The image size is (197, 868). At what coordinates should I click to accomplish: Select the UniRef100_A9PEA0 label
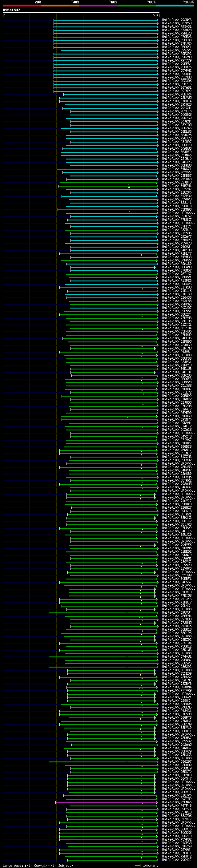(x=177, y=40)
